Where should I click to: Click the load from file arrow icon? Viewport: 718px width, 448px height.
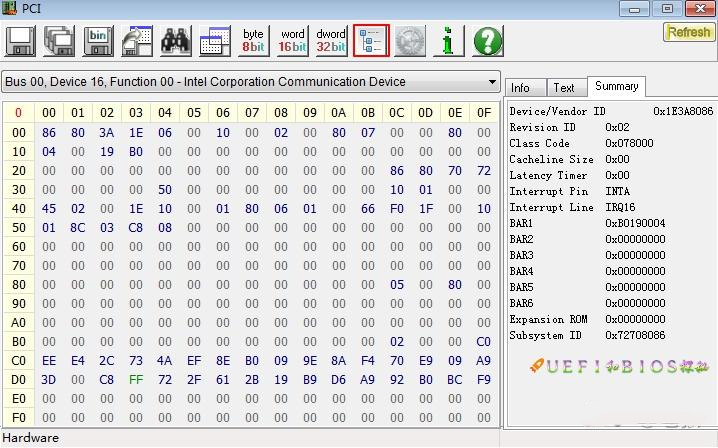click(137, 41)
